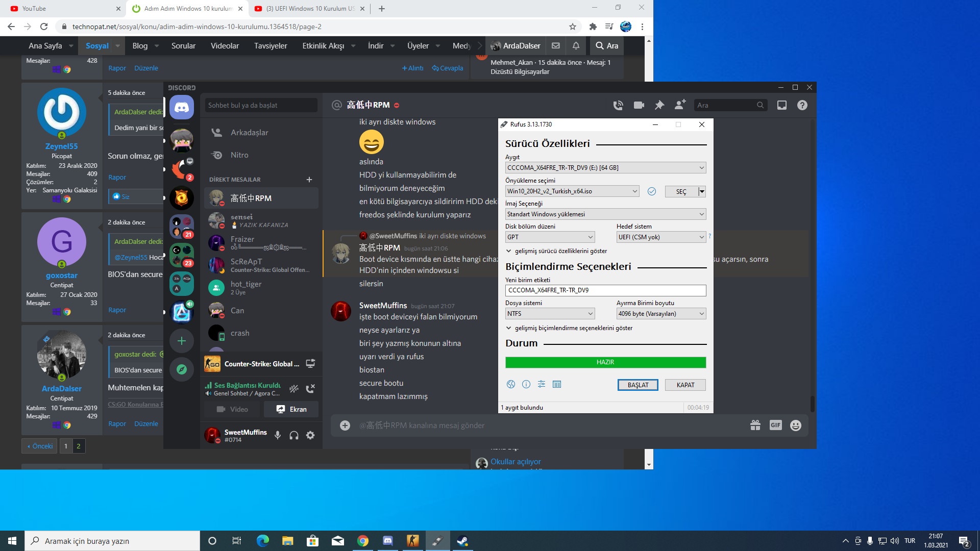Image resolution: width=980 pixels, height=551 pixels.
Task: Open Discord user settings gear
Action: (310, 435)
